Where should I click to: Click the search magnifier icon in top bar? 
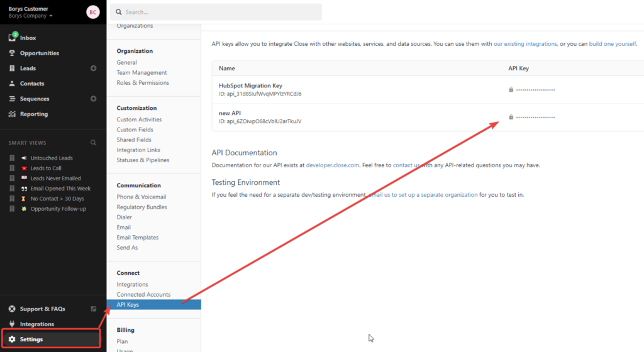[119, 12]
